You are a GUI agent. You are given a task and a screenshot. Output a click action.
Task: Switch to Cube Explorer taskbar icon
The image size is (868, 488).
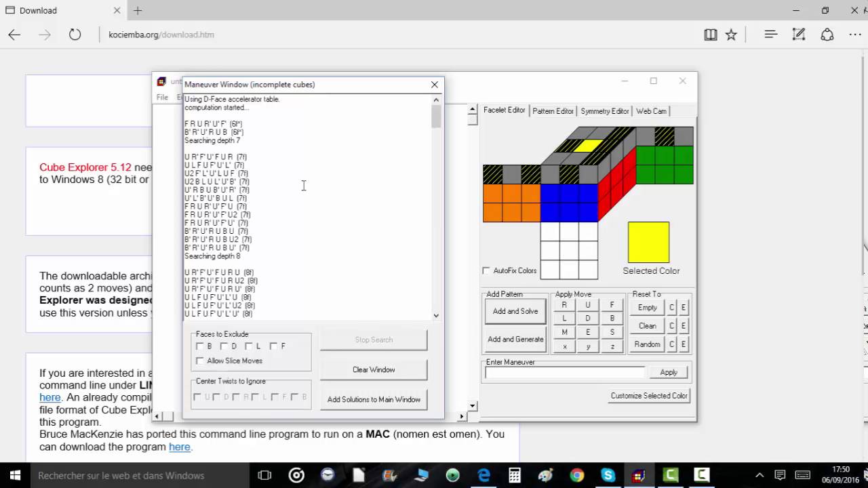[639, 475]
